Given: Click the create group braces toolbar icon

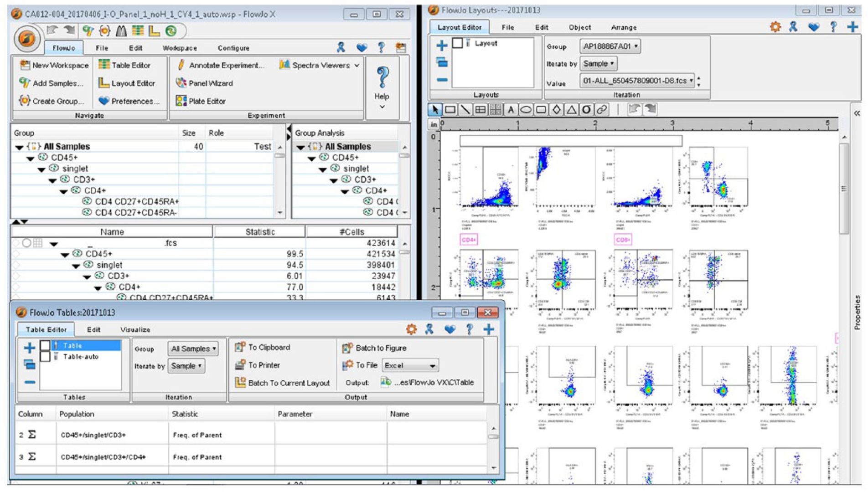Looking at the screenshot, I should click(104, 31).
